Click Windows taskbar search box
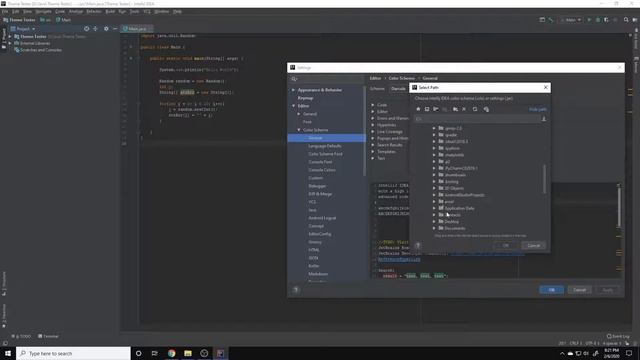The image size is (640, 360). click(x=73, y=353)
